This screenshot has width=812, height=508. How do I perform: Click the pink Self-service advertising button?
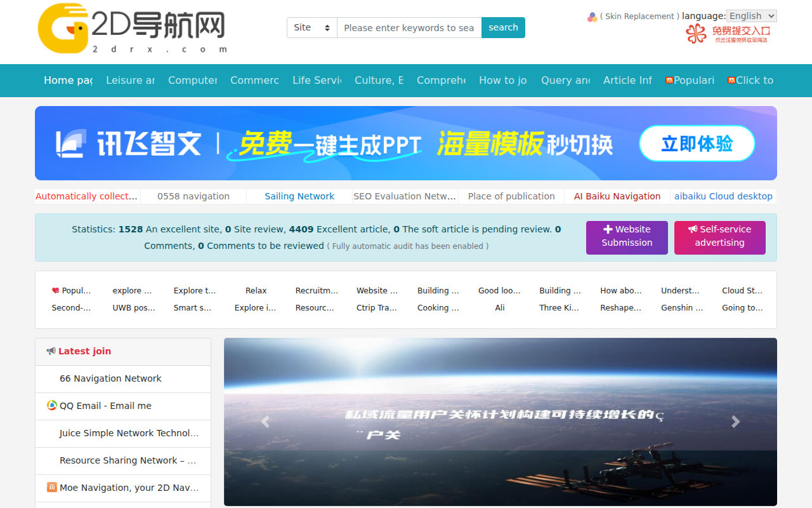coord(719,237)
